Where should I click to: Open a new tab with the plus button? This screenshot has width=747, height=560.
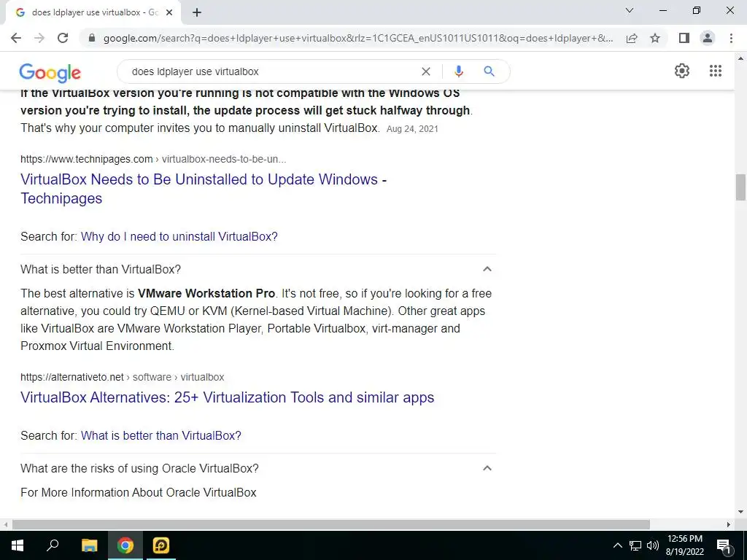[x=197, y=12]
